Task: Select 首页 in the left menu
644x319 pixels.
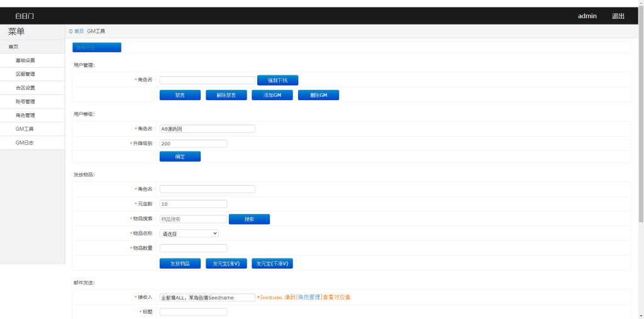Action: [33, 47]
